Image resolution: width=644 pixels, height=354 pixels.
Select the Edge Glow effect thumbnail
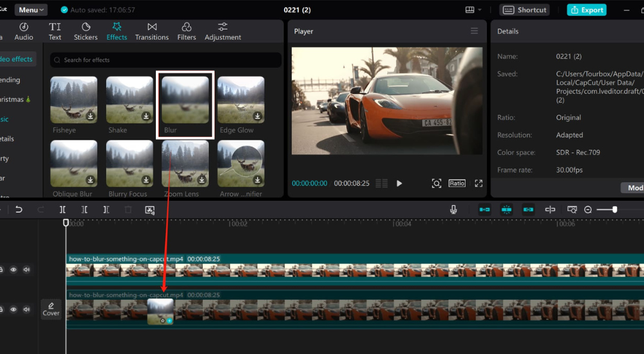point(241,100)
